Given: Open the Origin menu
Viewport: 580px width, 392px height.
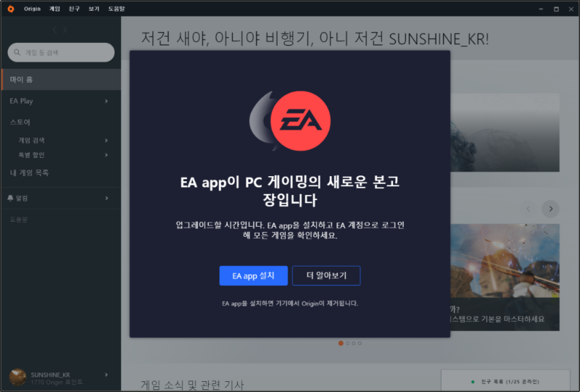Looking at the screenshot, I should pyautogui.click(x=32, y=9).
